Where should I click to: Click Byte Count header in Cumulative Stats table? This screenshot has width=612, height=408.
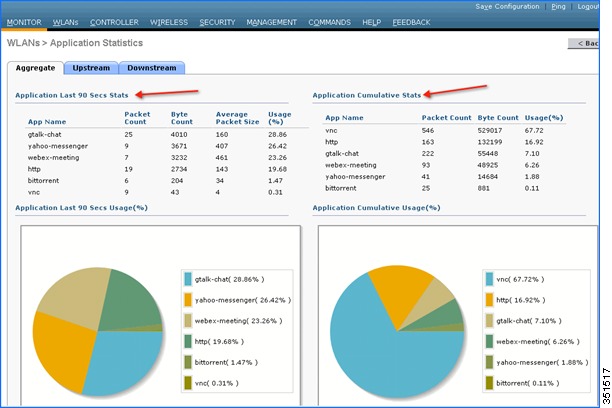tap(498, 118)
